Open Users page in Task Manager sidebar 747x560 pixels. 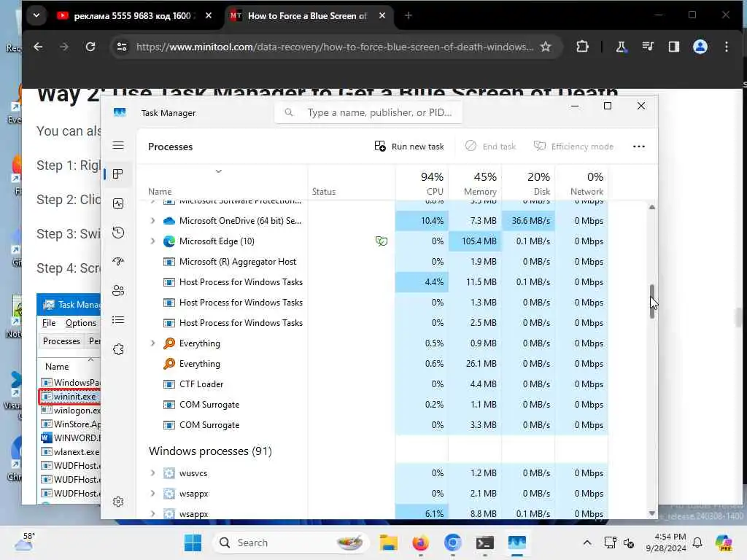118,290
